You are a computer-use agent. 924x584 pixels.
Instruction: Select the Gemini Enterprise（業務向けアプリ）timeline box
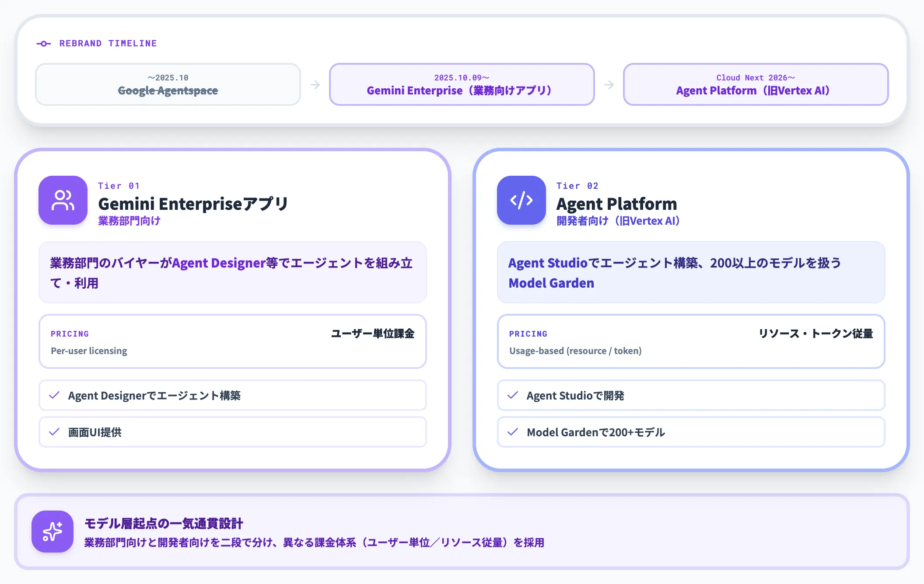[x=462, y=84]
